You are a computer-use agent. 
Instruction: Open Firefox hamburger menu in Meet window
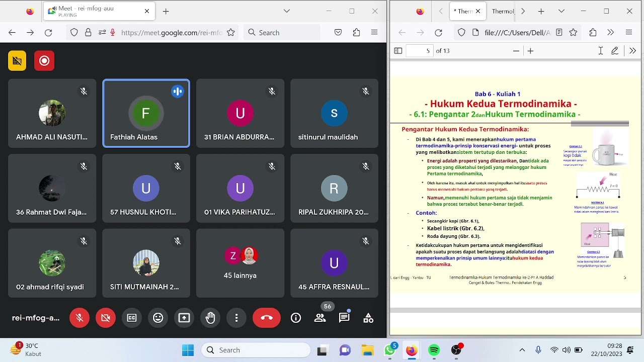coord(374,33)
